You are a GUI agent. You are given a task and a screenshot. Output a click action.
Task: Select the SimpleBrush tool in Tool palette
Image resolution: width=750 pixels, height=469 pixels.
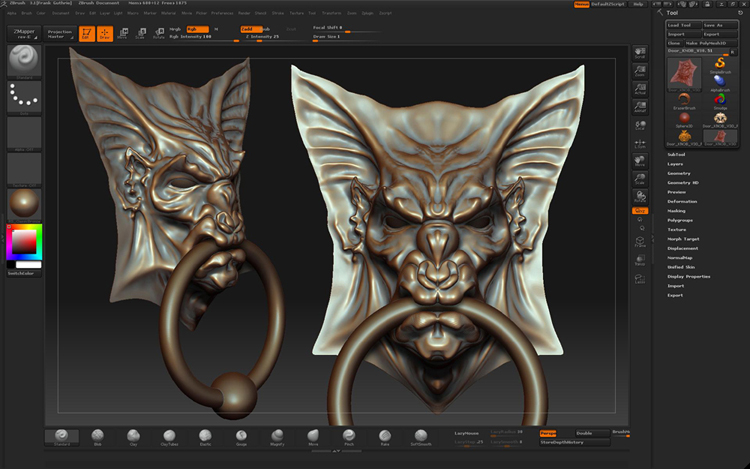(x=720, y=65)
